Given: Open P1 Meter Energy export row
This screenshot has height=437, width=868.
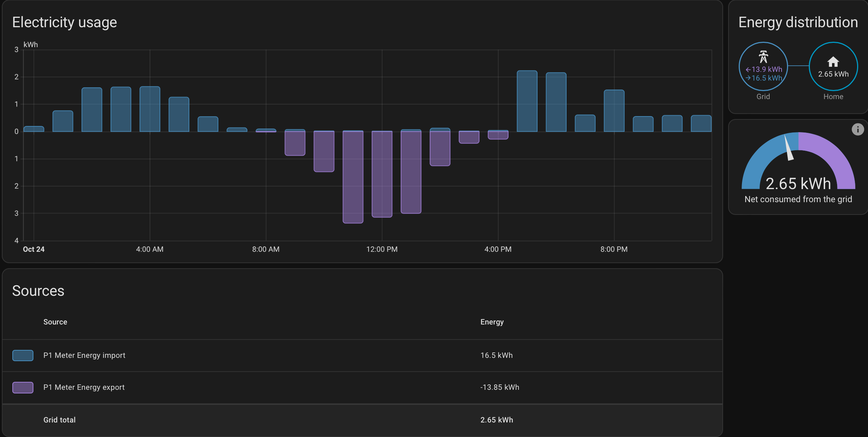Looking at the screenshot, I should coord(84,387).
